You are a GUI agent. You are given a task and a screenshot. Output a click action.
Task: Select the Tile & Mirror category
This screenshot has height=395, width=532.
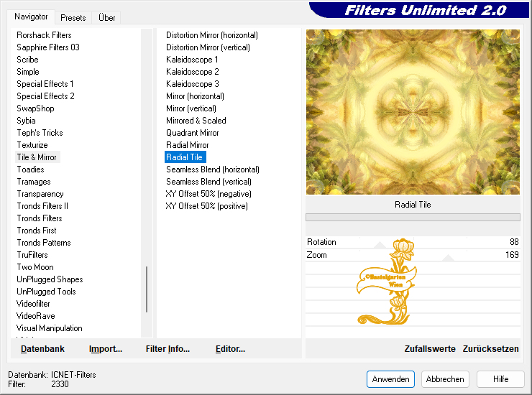[x=37, y=157]
